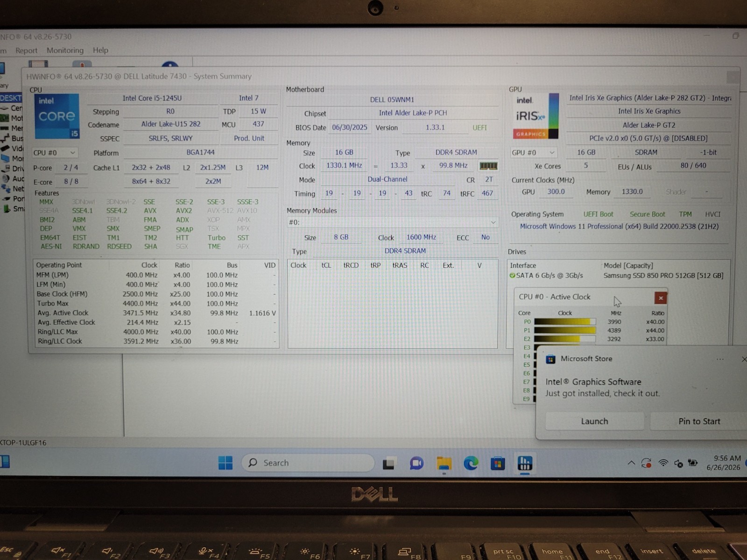Click the Ring/LLC Clock row

pos(156,341)
